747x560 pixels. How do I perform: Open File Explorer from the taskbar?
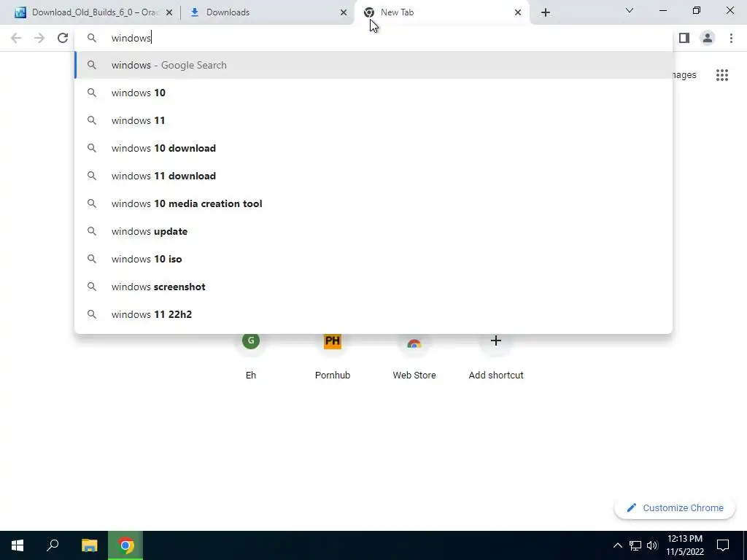pyautogui.click(x=89, y=545)
